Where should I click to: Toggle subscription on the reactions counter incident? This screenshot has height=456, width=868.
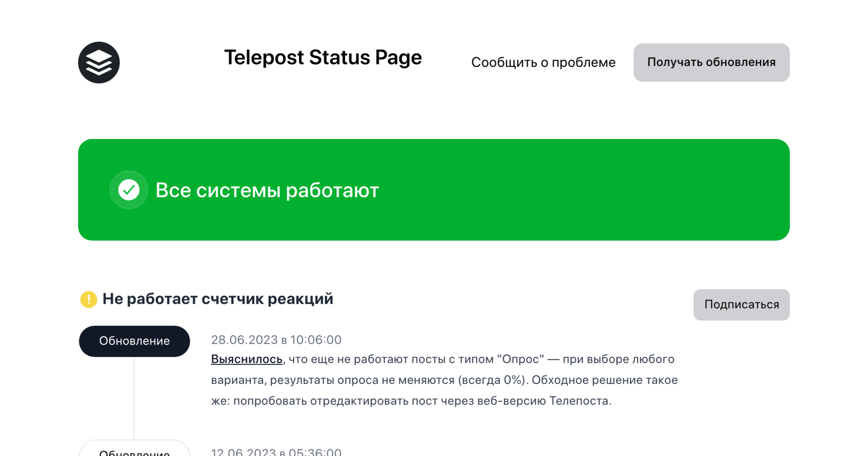pyautogui.click(x=741, y=305)
